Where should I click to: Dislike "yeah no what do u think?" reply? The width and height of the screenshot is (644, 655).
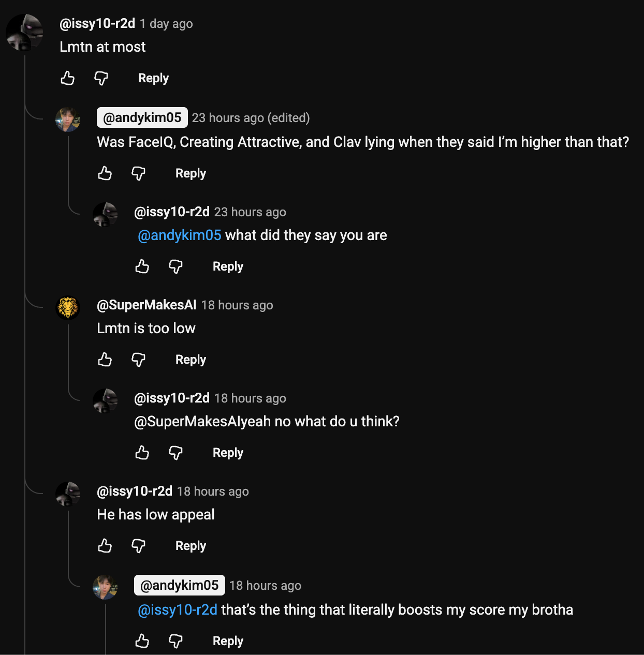[175, 453]
